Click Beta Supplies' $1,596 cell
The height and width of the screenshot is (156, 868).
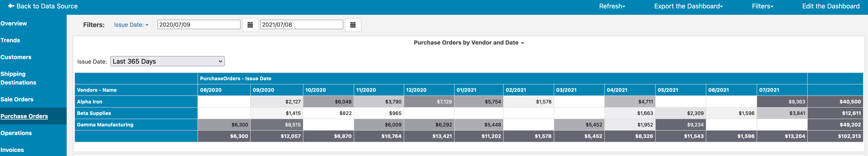732,113
